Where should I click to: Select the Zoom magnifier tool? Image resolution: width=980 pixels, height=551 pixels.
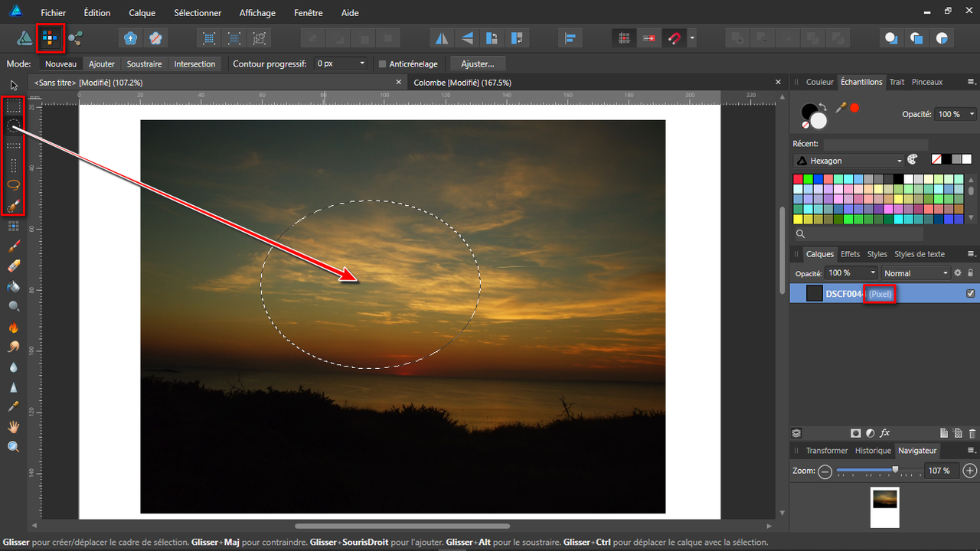pyautogui.click(x=14, y=447)
